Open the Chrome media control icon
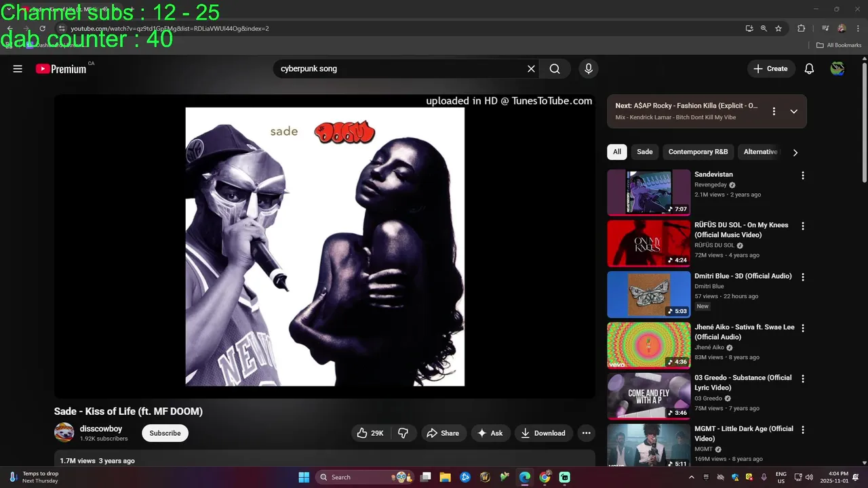Screen dimensions: 868x488 pos(825,28)
